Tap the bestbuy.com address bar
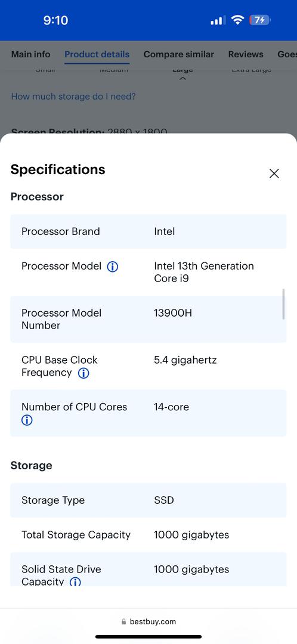The width and height of the screenshot is (297, 644). [x=148, y=621]
